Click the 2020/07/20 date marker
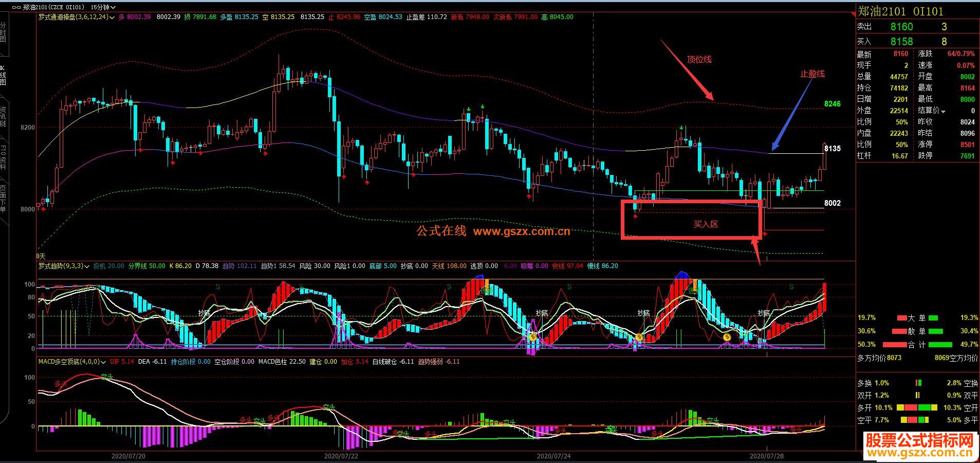980x463 pixels. point(128,456)
